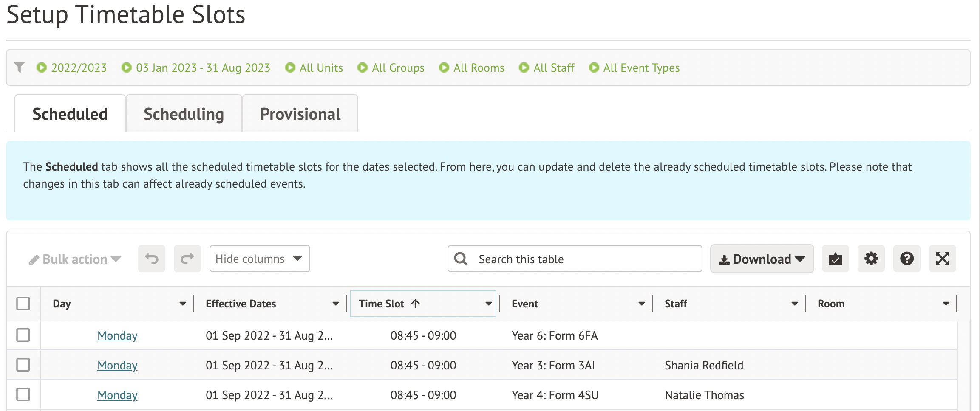Viewport: 980px width, 411px height.
Task: Expand table to fullscreen view
Action: point(942,259)
